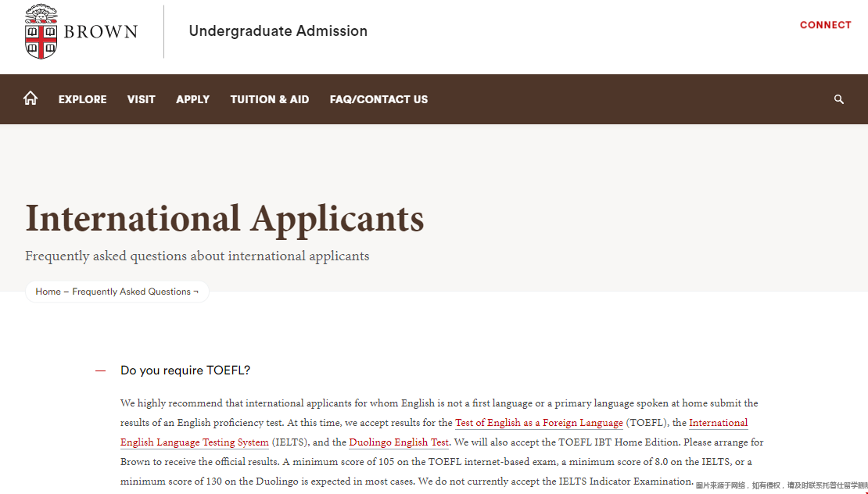Open the search magnifier icon
Screen dimensions: 868x494
(x=838, y=99)
